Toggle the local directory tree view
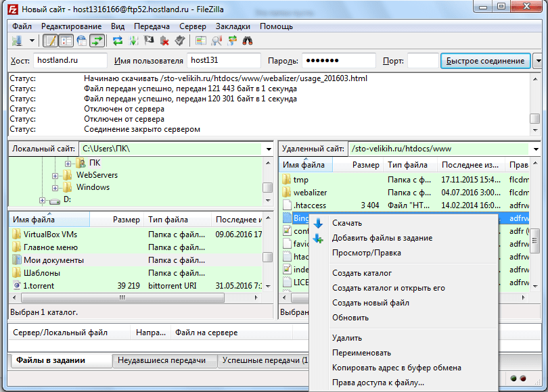The width and height of the screenshot is (548, 392). pos(66,41)
